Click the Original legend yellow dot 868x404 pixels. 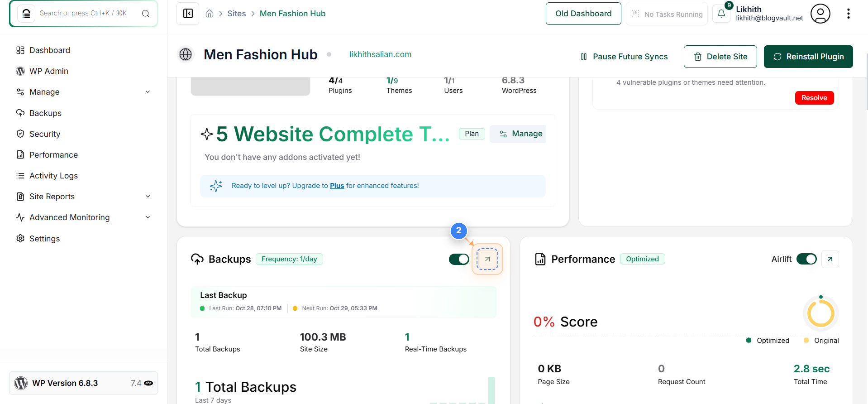806,340
